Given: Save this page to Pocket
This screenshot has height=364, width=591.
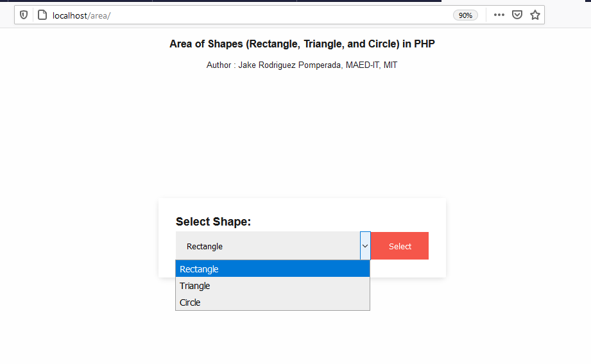Looking at the screenshot, I should pos(517,15).
